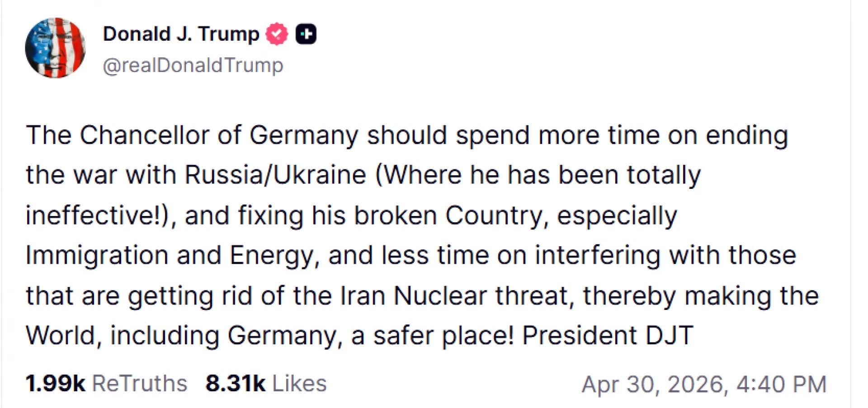Click the Likes label
Image resolution: width=868 pixels, height=408 pixels.
299,384
